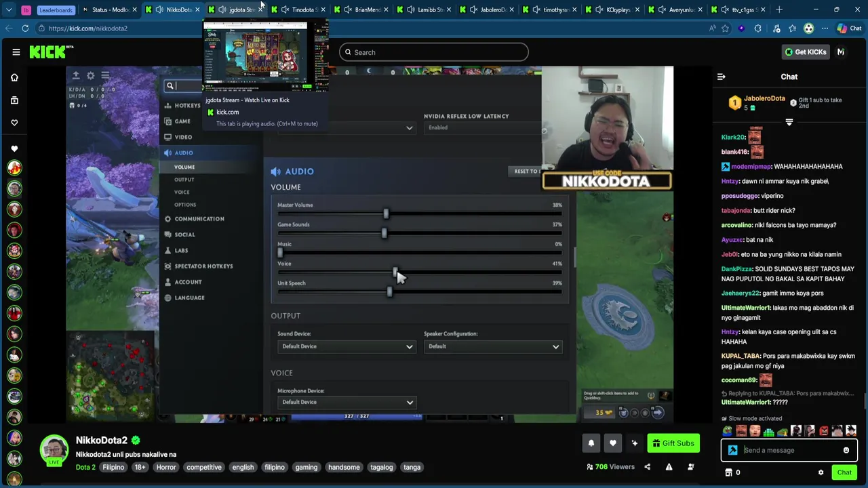Click the Music volume slider handle
The height and width of the screenshot is (488, 868).
coord(279,253)
